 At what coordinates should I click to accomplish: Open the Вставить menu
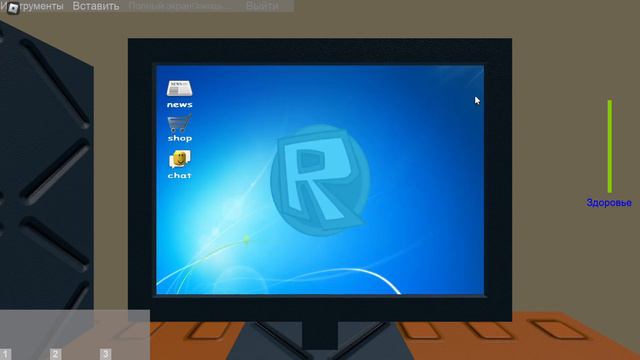click(96, 6)
